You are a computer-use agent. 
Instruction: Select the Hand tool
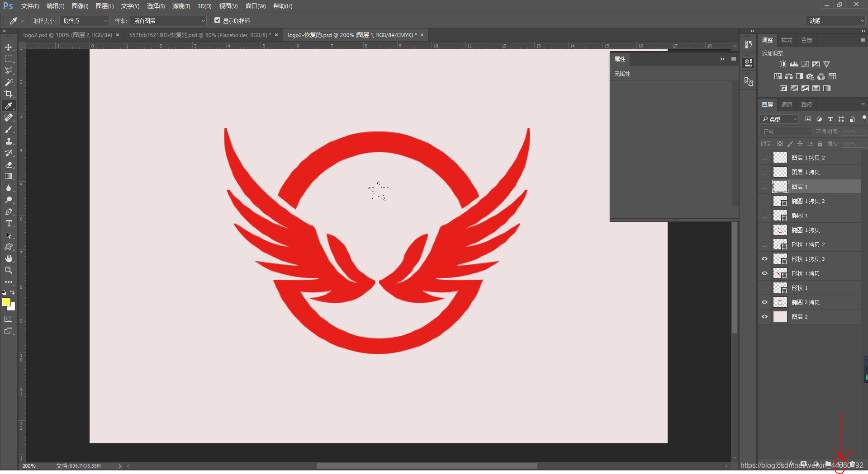[x=9, y=258]
